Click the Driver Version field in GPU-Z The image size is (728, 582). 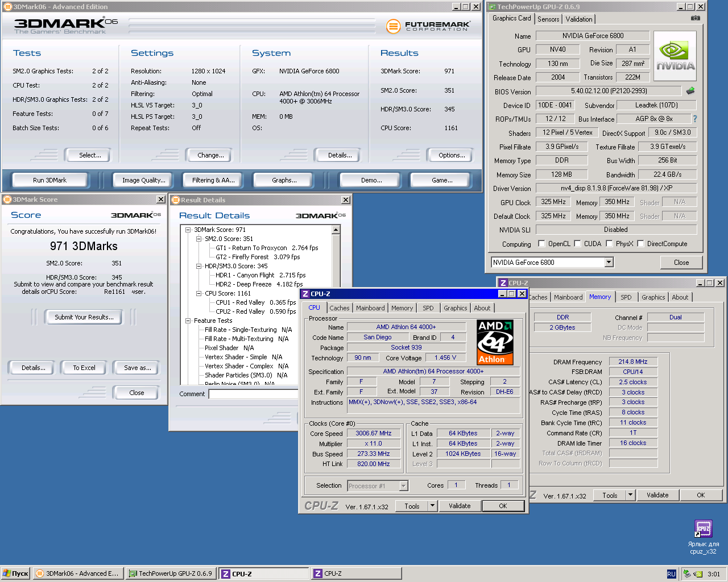tap(616, 188)
